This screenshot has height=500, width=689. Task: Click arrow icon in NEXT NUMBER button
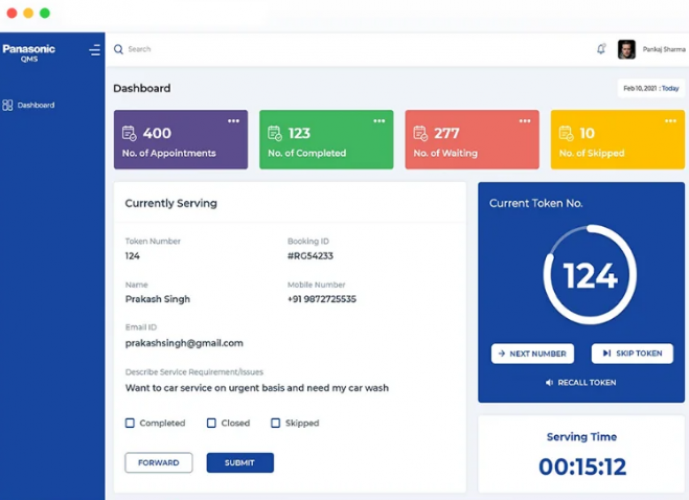coord(502,353)
